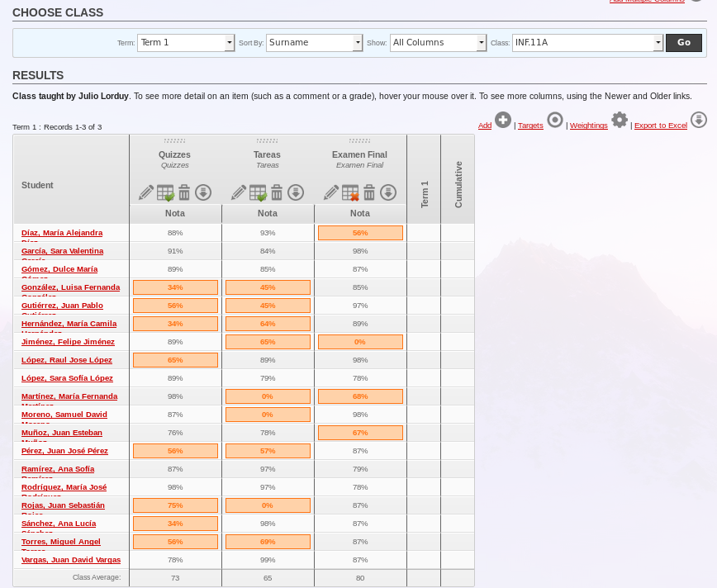Click the Add link
The height and width of the screenshot is (588, 717).
click(485, 126)
